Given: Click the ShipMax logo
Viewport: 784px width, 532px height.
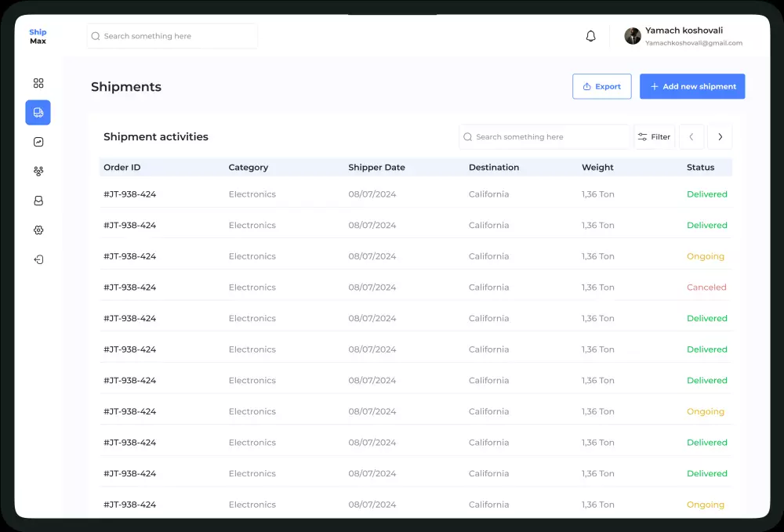Looking at the screenshot, I should pyautogui.click(x=38, y=36).
